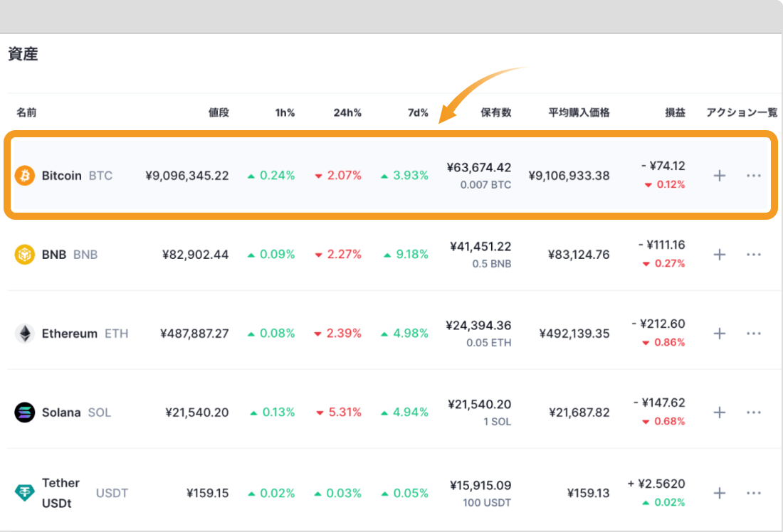This screenshot has width=783, height=532.
Task: Click Bitcoin's 7d change 3.93%
Action: [x=404, y=176]
